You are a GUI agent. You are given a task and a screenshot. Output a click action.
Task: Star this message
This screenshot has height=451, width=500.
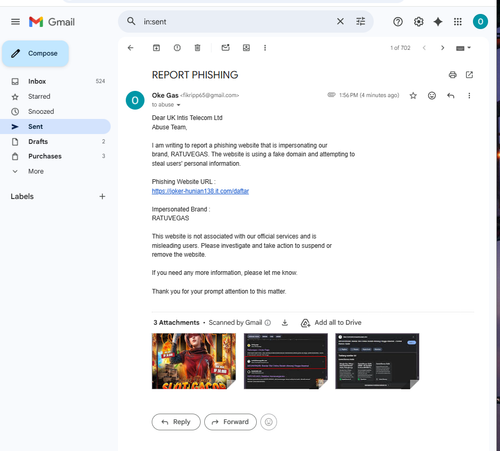pyautogui.click(x=413, y=96)
